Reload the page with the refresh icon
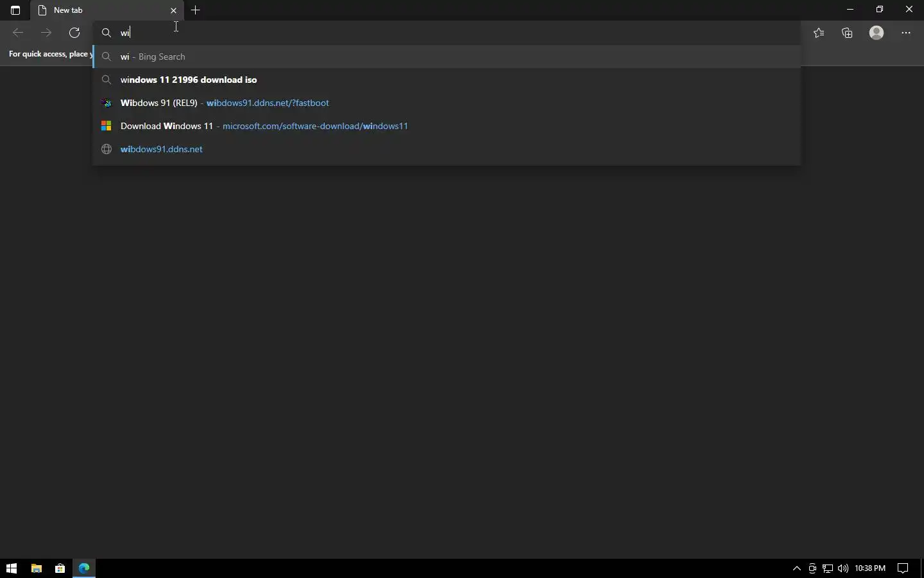This screenshot has width=924, height=578. [74, 33]
